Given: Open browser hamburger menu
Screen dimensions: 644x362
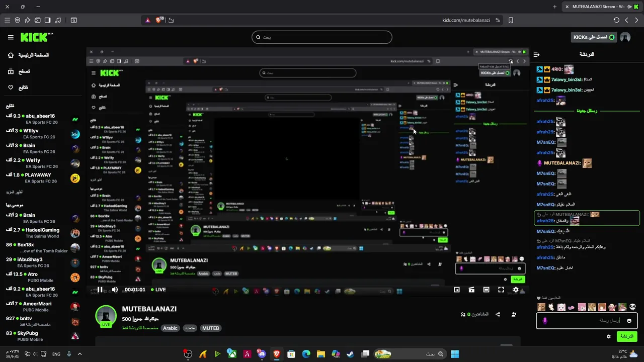Looking at the screenshot, I should tap(7, 20).
